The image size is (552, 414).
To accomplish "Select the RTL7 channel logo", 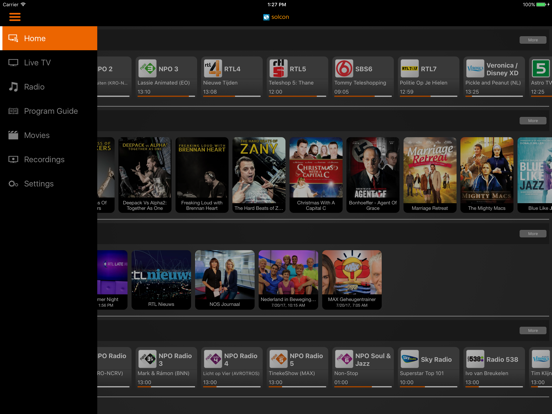I will point(409,68).
